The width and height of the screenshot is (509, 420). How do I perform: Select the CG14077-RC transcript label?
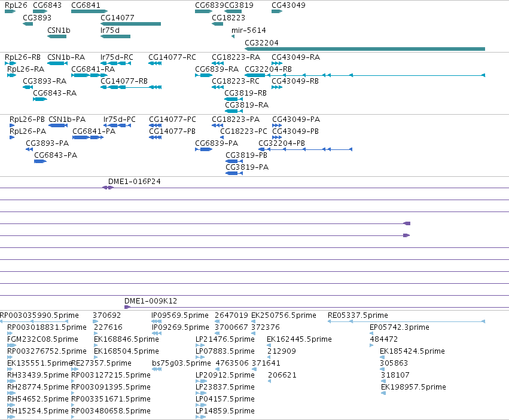[172, 57]
